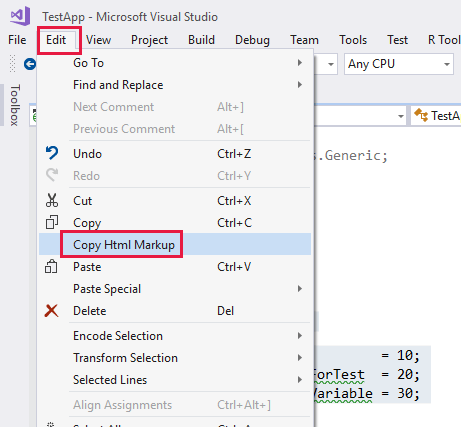Click the Copy pages icon
Image resolution: width=461 pixels, height=427 pixels.
[52, 222]
